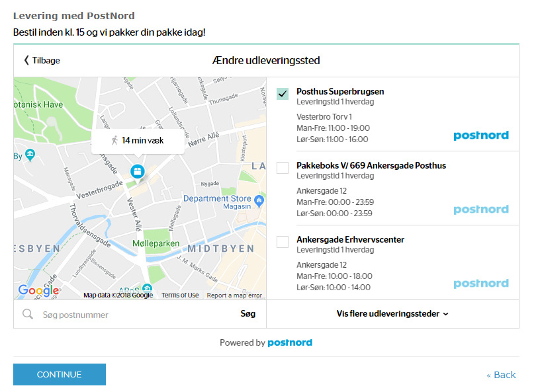Viewport: 540px width, 392px height.
Task: Click the MIDTBYEN district label on map
Action: click(x=221, y=249)
